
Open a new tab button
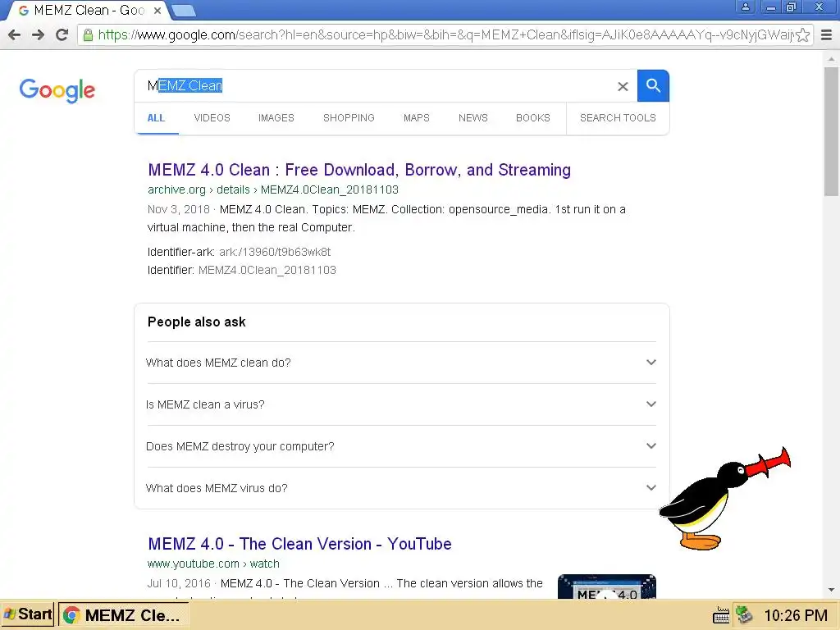point(184,10)
